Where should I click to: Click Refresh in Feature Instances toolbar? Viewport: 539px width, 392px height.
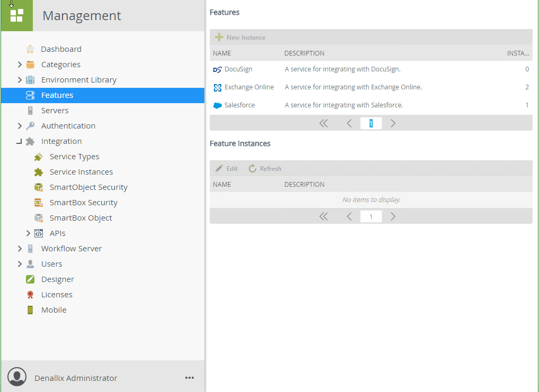(x=265, y=169)
